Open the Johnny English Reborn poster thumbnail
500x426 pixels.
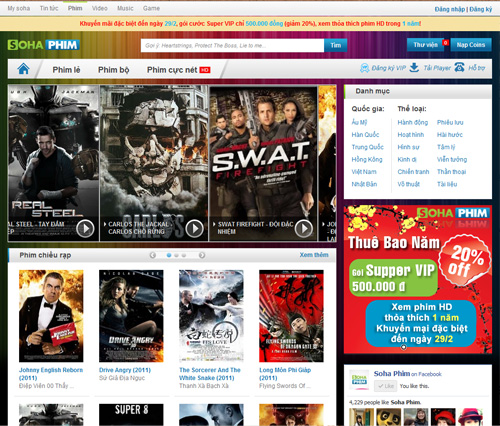tap(51, 316)
